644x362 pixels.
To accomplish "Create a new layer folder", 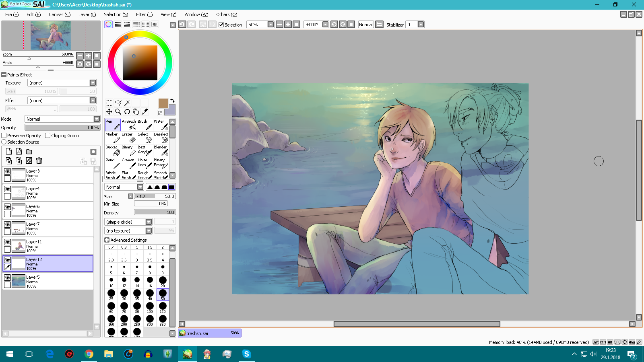I will pos(29,152).
